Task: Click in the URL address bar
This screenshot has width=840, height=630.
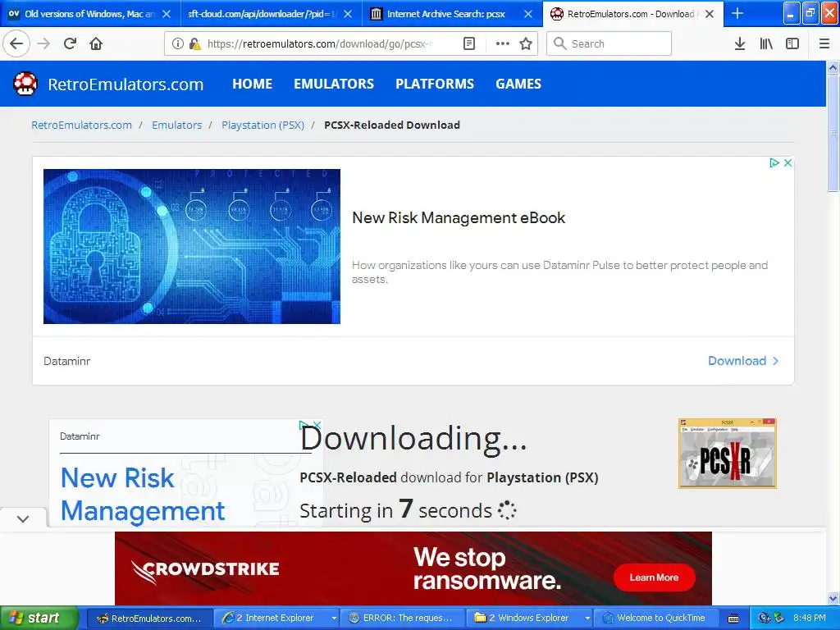Action: click(x=319, y=43)
